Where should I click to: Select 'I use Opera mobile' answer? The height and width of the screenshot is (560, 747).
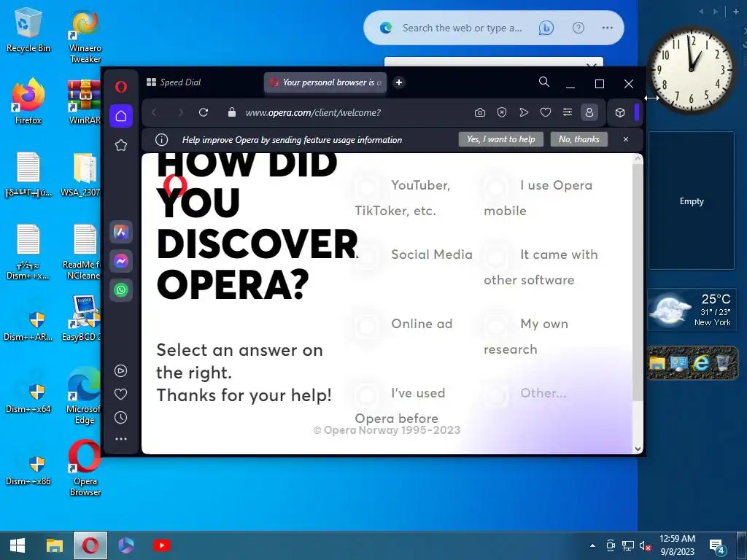click(538, 198)
